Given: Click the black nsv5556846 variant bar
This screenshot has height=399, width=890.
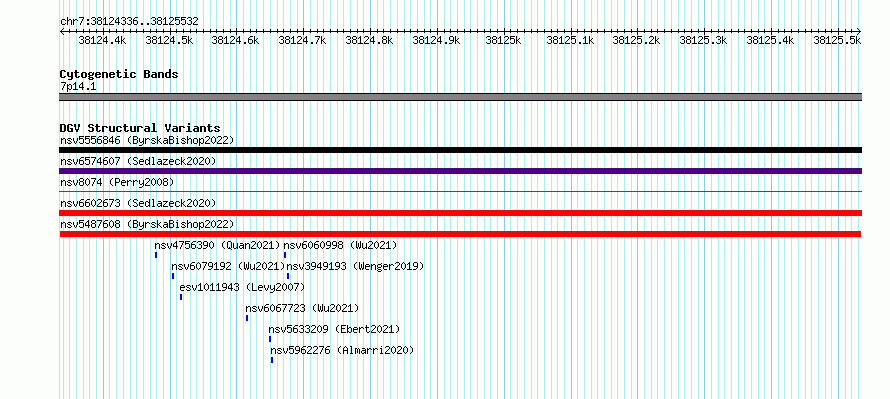Looking at the screenshot, I should click(460, 150).
